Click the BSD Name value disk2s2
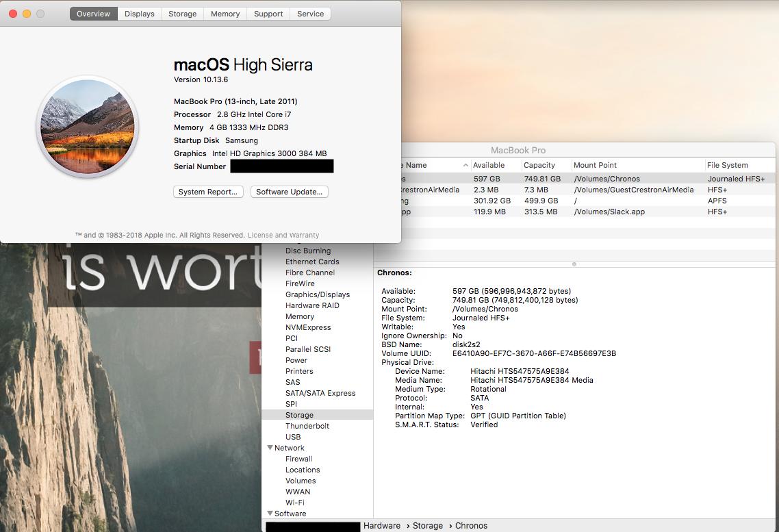 pos(466,344)
